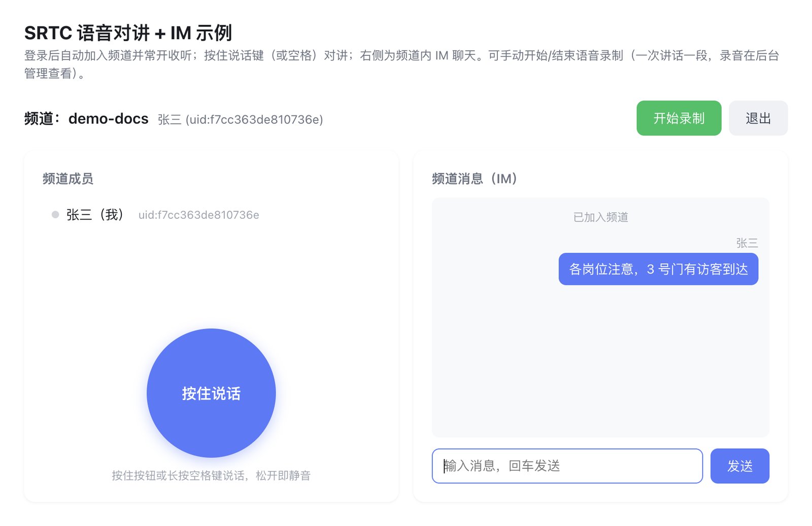Click the SRTC 语音对讲 + IM 示例 title
Screen dimensions: 812x526
128,33
